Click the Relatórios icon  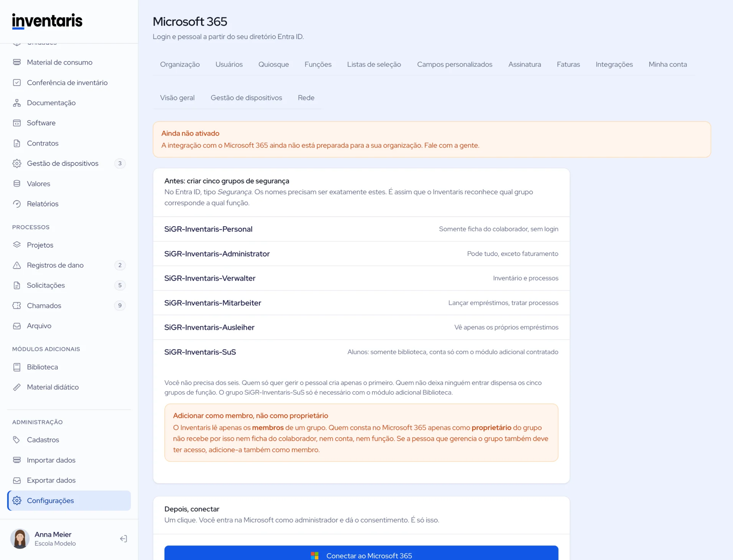click(17, 204)
